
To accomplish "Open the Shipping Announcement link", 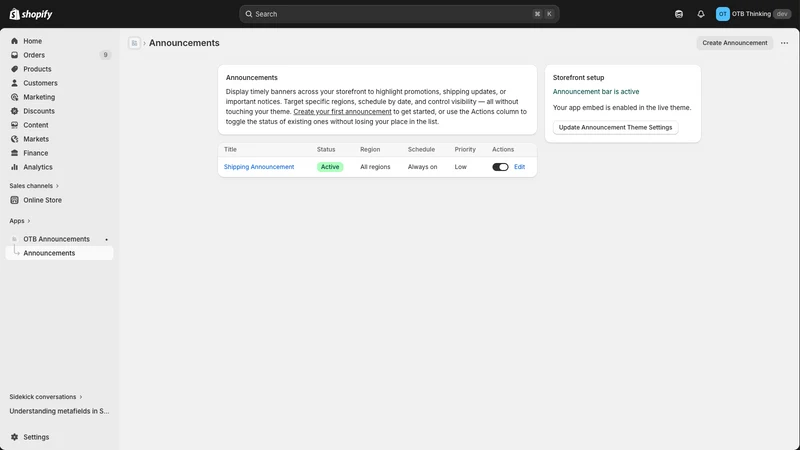I will click(x=259, y=167).
